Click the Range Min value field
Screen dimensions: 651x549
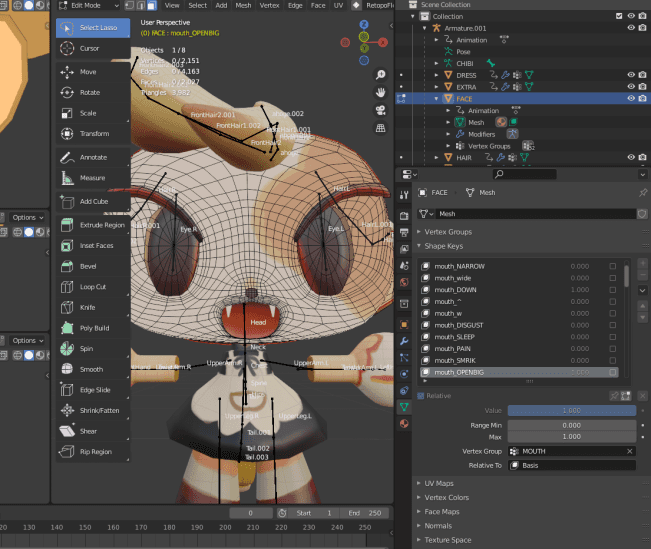coord(572,425)
